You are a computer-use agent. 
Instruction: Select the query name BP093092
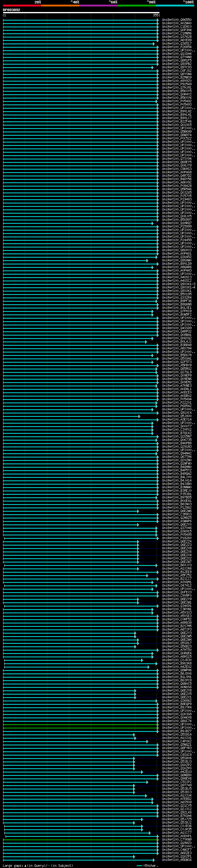tap(11, 10)
